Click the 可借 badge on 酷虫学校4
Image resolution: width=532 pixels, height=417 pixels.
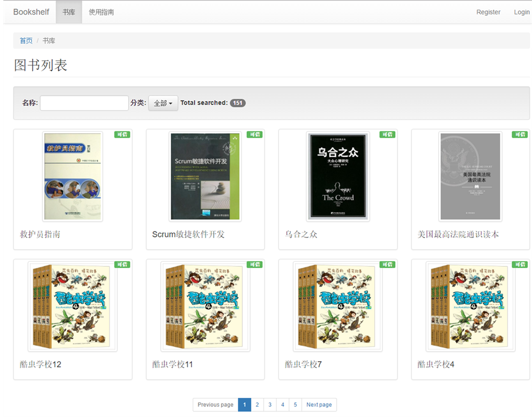click(x=520, y=264)
